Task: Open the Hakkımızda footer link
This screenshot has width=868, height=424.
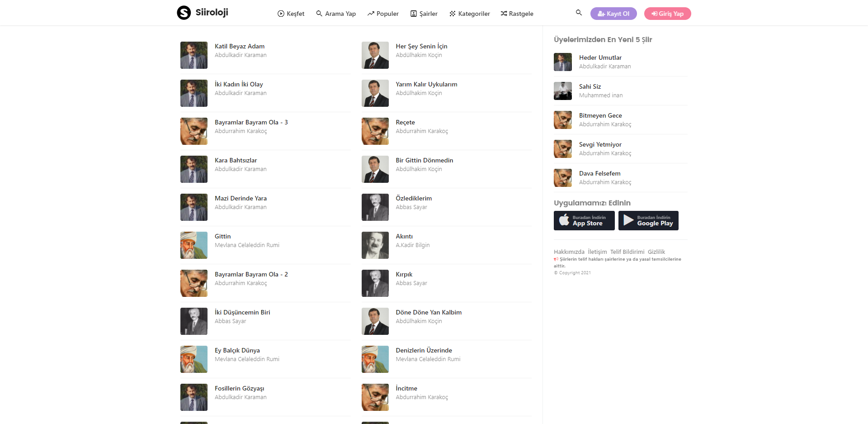Action: click(569, 252)
